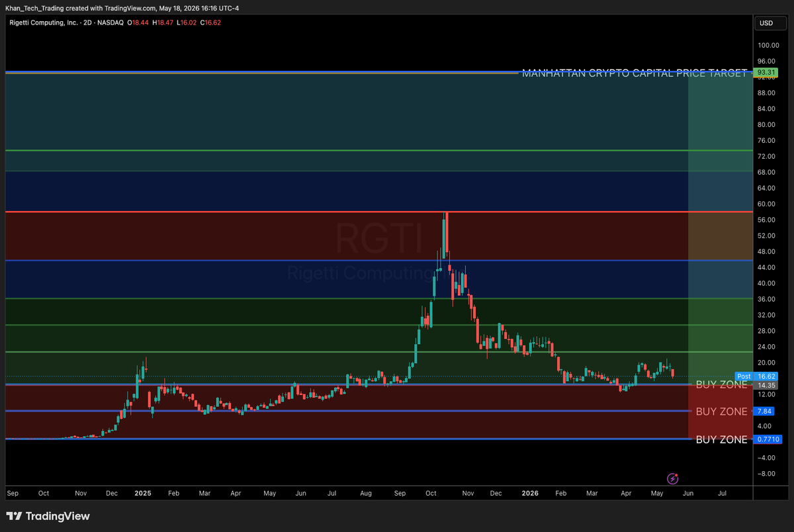The image size is (794, 532).
Task: Click the high value H18.47
Action: (x=163, y=23)
